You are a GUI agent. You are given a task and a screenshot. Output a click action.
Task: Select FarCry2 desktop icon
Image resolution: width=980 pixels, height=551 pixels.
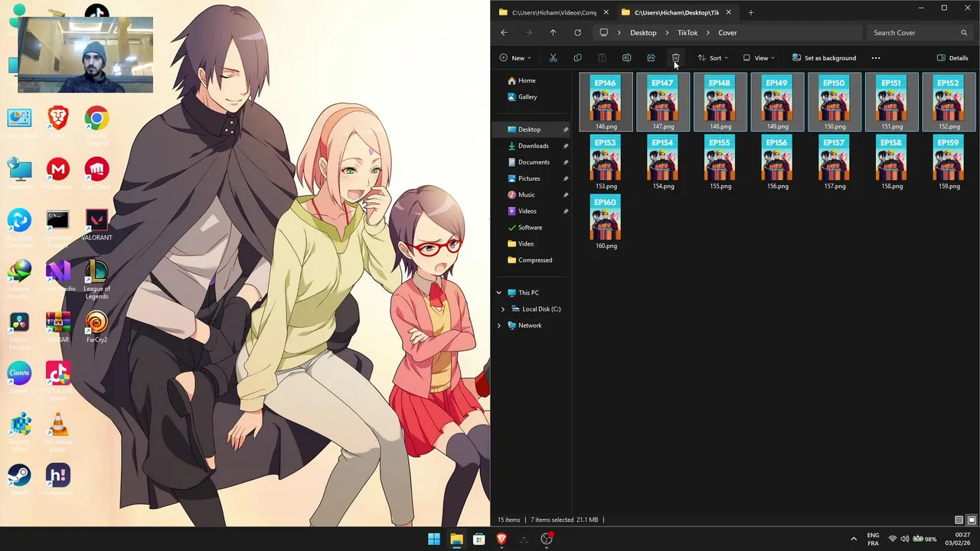(96, 327)
